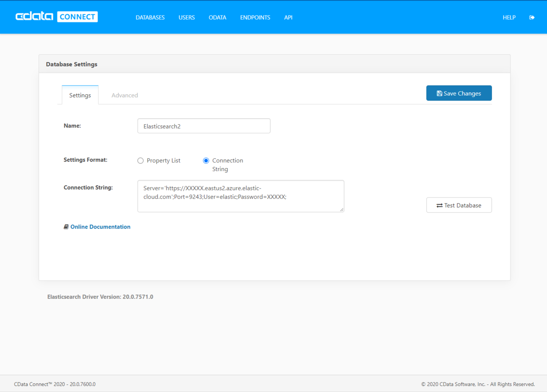The image size is (547, 392).
Task: Click the floppy disk icon on Save Changes
Action: [x=439, y=93]
